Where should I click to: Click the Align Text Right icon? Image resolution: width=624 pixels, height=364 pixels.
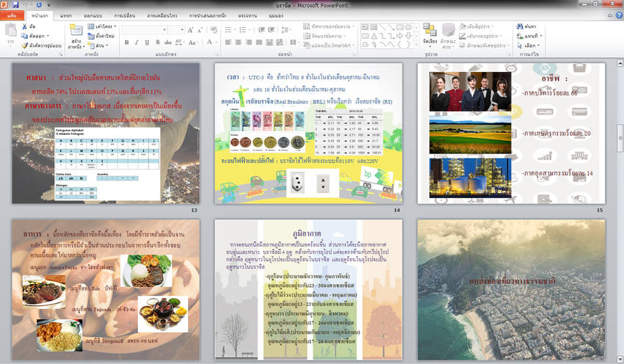pos(249,42)
